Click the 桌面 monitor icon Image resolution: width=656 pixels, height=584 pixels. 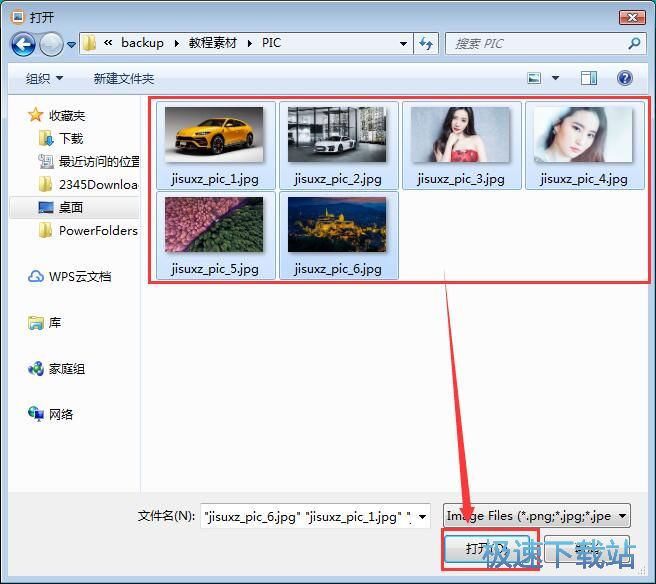[46, 207]
